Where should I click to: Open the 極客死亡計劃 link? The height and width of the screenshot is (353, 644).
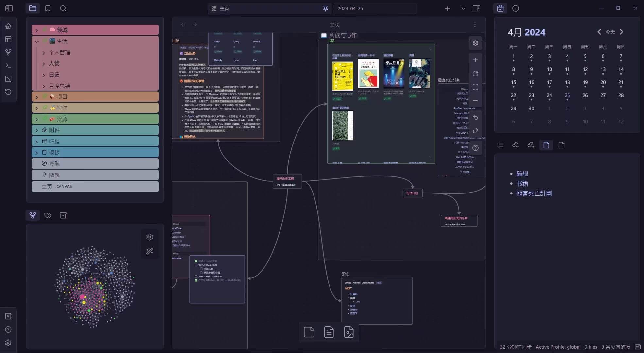click(x=534, y=193)
